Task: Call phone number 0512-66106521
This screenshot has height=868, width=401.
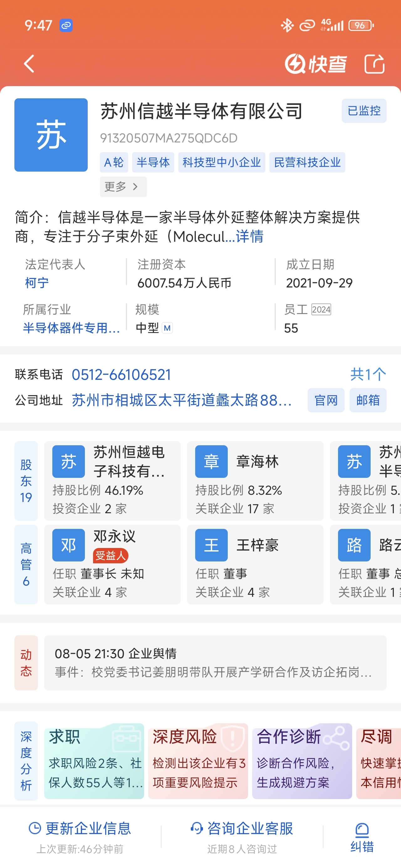Action: [122, 375]
